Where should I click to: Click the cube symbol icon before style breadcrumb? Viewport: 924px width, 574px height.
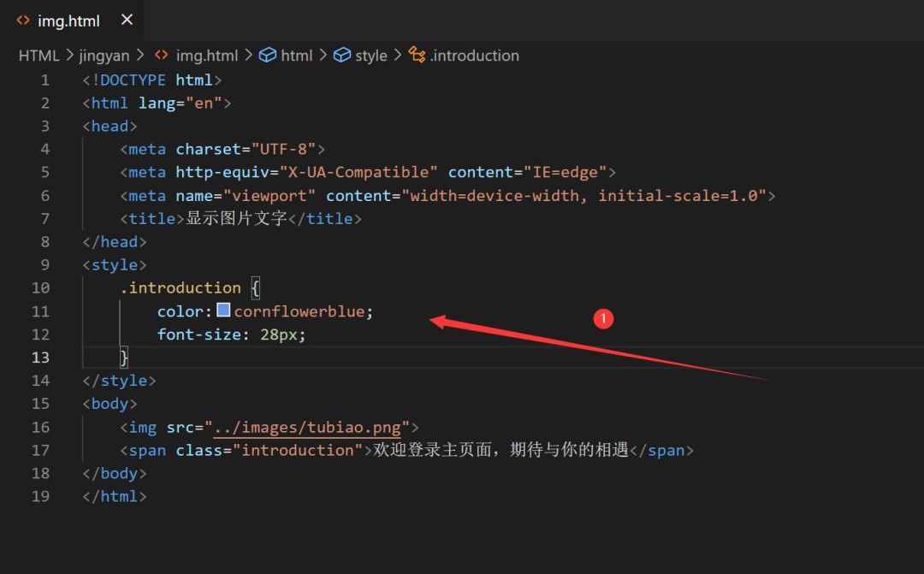[341, 55]
